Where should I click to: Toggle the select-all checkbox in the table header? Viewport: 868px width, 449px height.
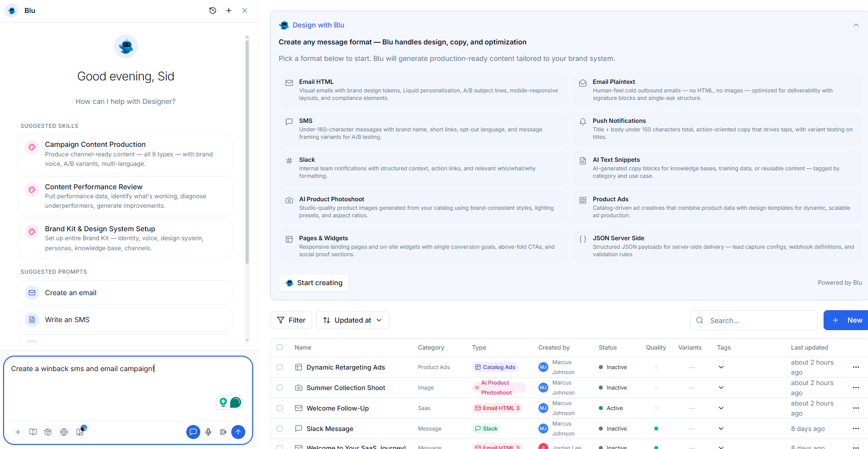[x=280, y=347]
